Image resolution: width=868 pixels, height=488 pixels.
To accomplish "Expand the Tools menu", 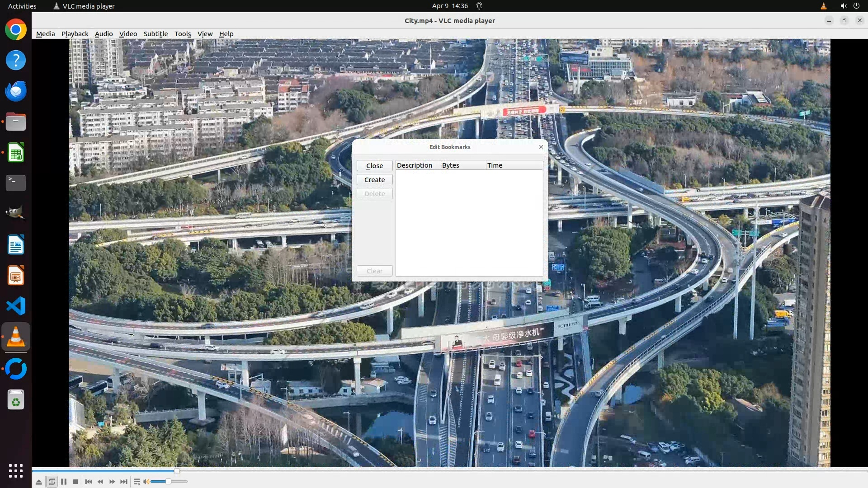I will click(x=183, y=34).
